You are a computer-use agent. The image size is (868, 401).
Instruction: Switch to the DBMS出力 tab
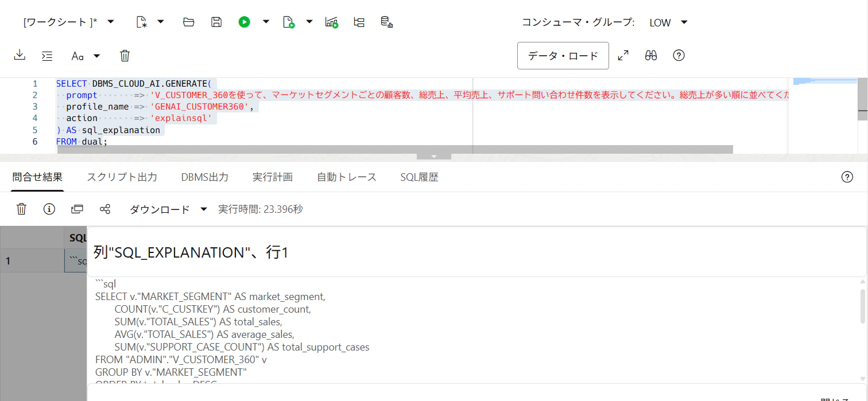[x=205, y=177]
